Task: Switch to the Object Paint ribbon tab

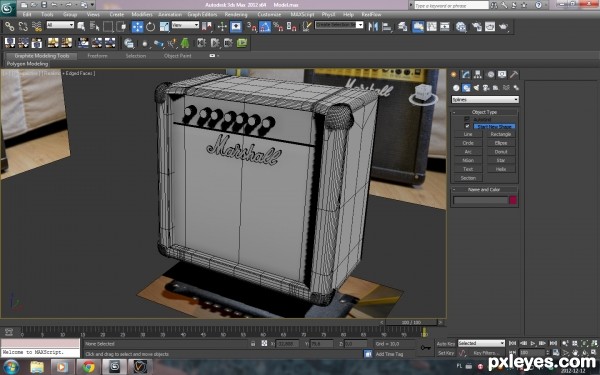Action: (x=178, y=56)
